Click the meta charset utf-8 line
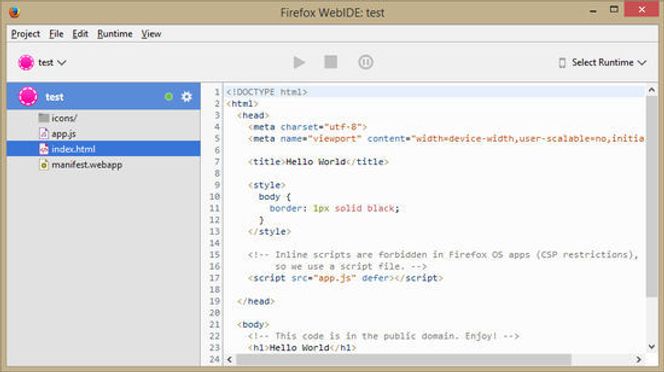Screen dimensions: 664x372 click(x=307, y=127)
